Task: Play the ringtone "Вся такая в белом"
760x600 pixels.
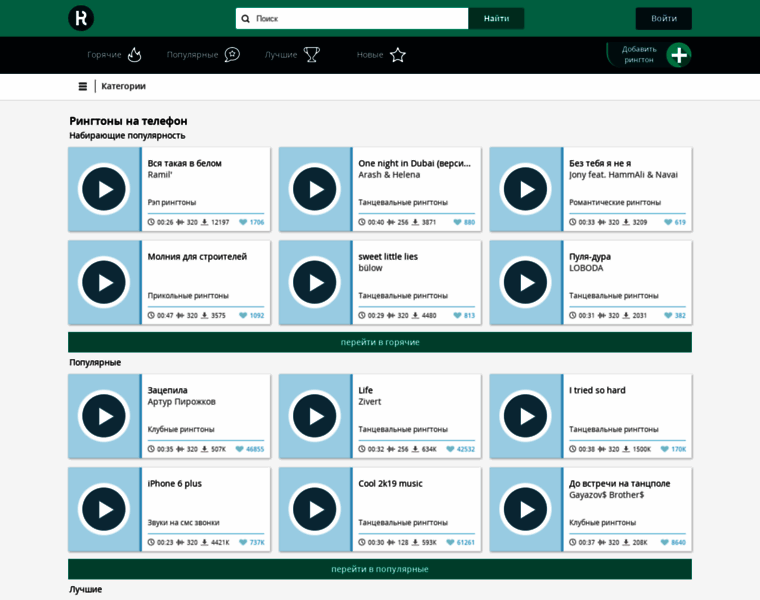Action: [x=104, y=189]
